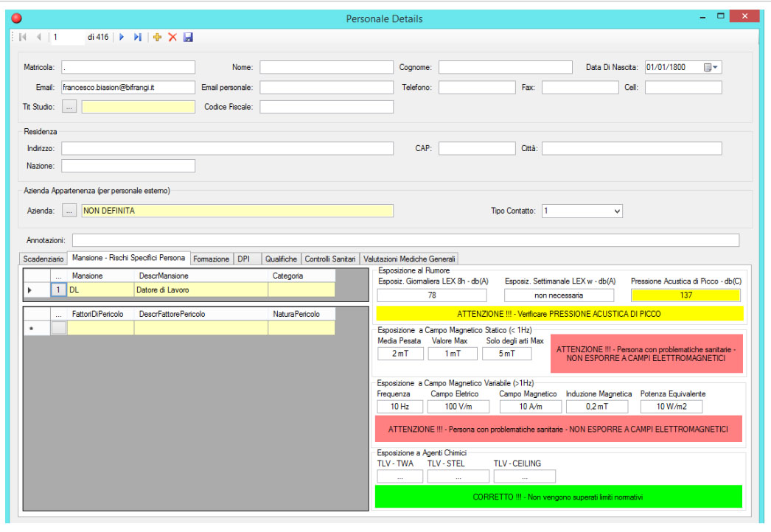Jump to last record icon
Image resolution: width=771 pixels, height=532 pixels.
[x=138, y=37]
